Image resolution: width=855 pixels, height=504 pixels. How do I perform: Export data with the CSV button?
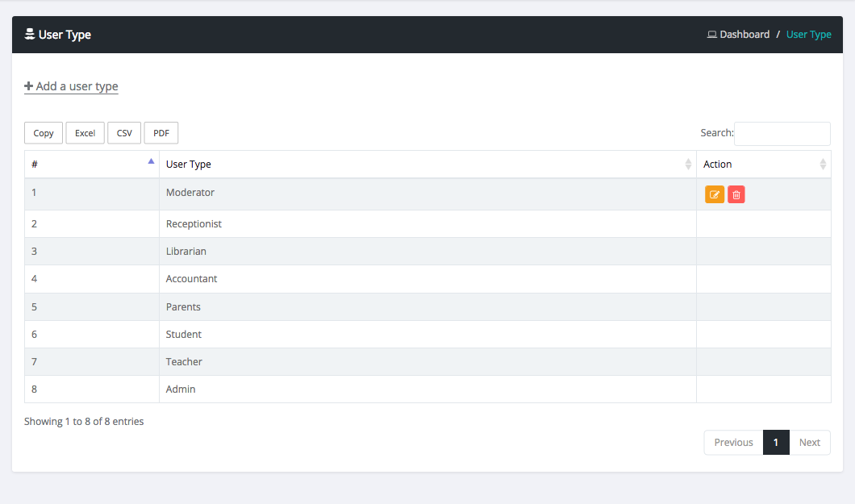click(123, 132)
